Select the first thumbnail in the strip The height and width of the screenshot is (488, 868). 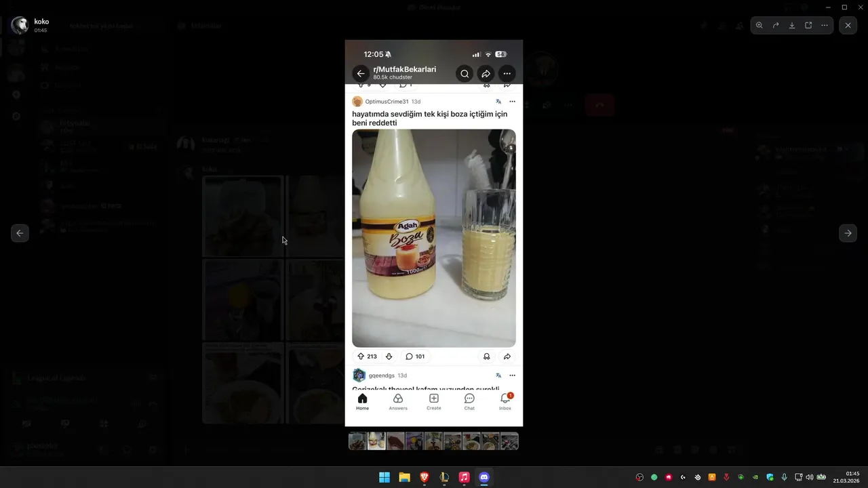(357, 441)
